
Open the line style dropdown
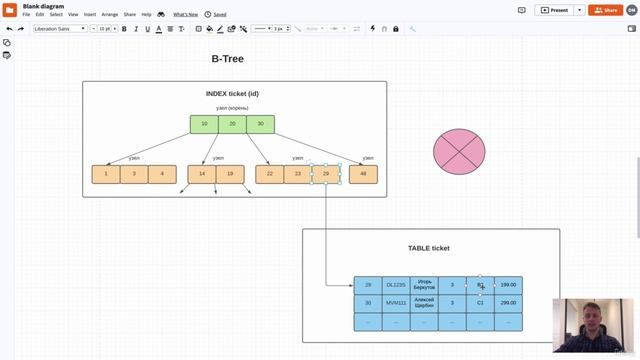coord(261,29)
